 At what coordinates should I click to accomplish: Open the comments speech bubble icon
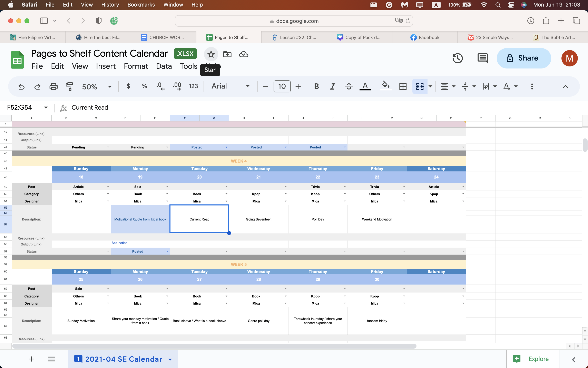coord(483,58)
